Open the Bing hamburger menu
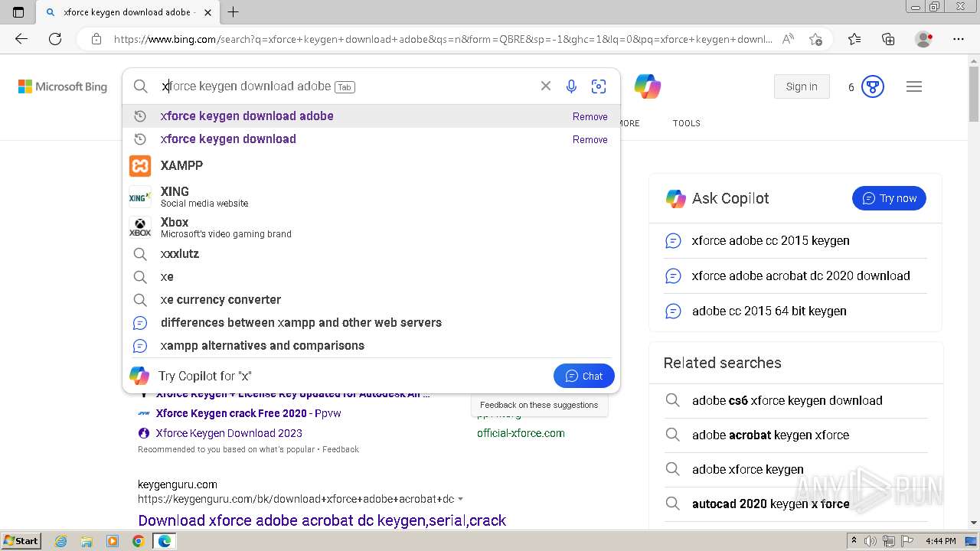The width and height of the screenshot is (980, 551). point(914,86)
